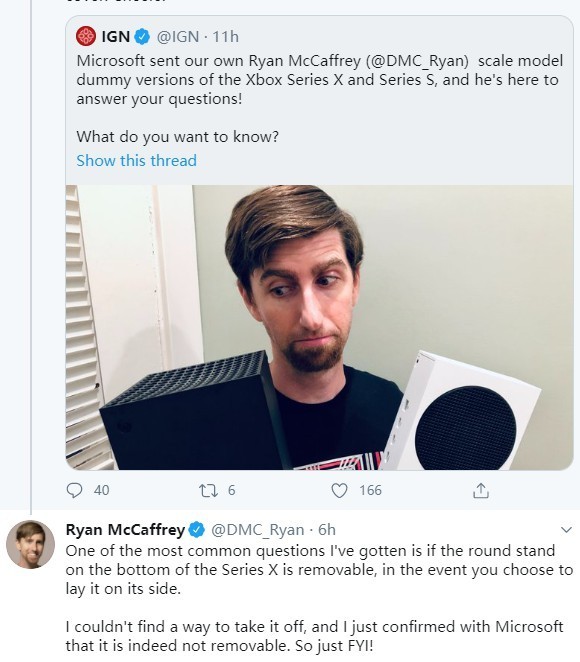Click the IGN red logo avatar
This screenshot has height=662, width=580.
[86, 36]
